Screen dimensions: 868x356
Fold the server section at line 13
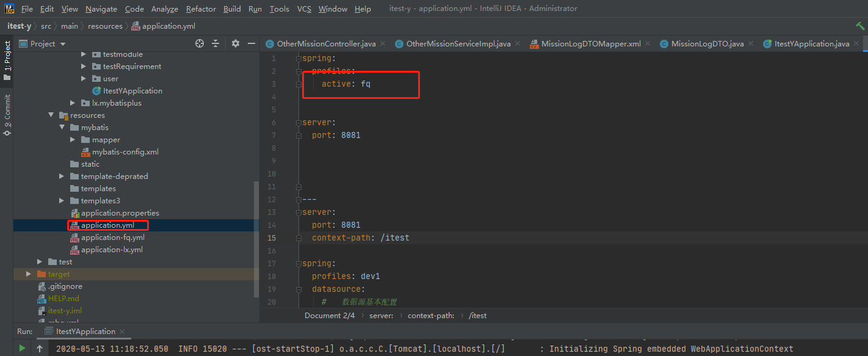297,212
